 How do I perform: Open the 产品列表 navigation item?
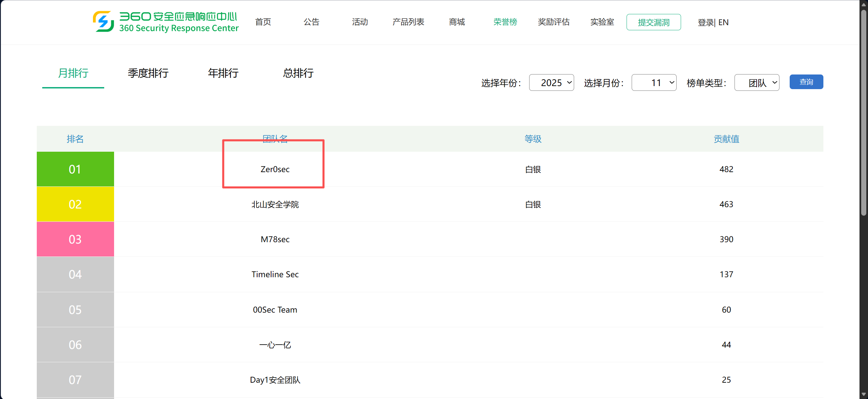408,22
